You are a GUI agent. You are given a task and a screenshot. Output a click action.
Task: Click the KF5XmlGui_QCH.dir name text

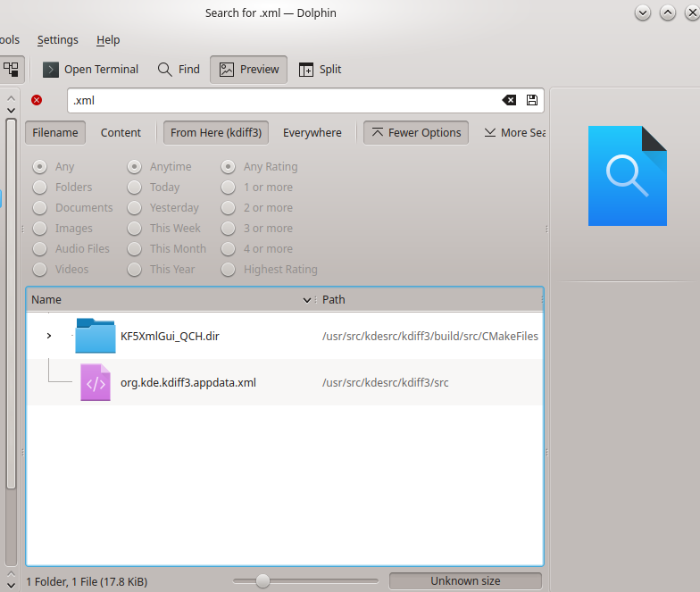click(170, 336)
